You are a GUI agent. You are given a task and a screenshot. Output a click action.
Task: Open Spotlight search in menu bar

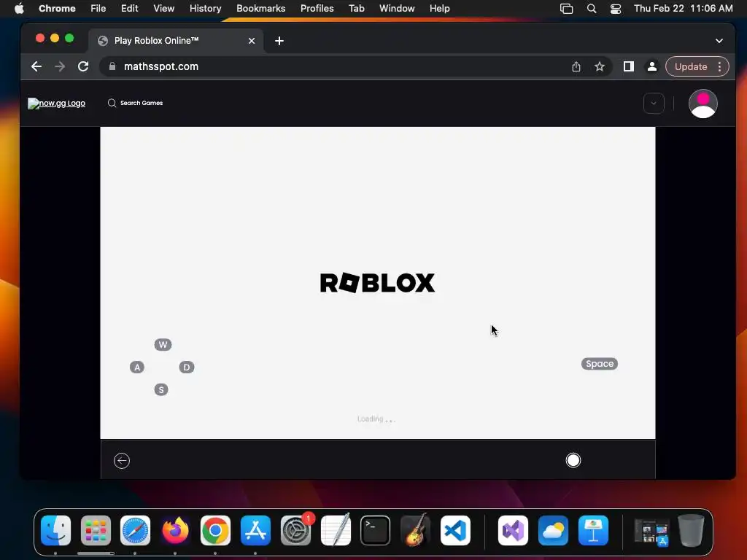pyautogui.click(x=591, y=9)
